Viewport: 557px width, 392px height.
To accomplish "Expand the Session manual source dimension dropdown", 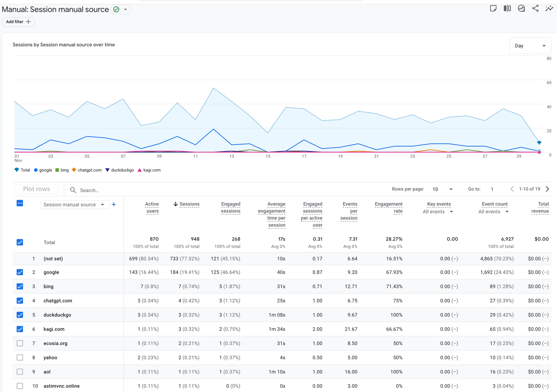I will (74, 204).
